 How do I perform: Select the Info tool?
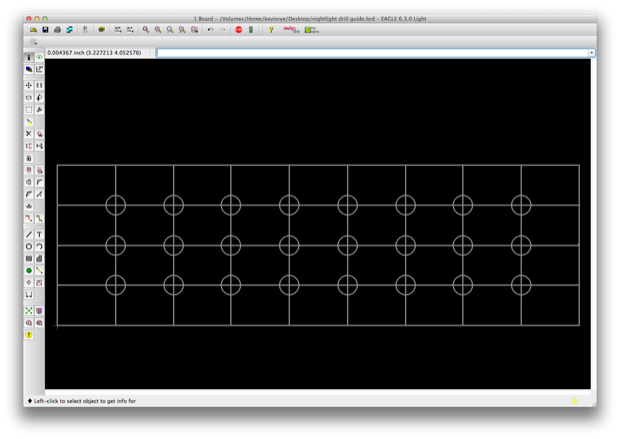click(29, 57)
